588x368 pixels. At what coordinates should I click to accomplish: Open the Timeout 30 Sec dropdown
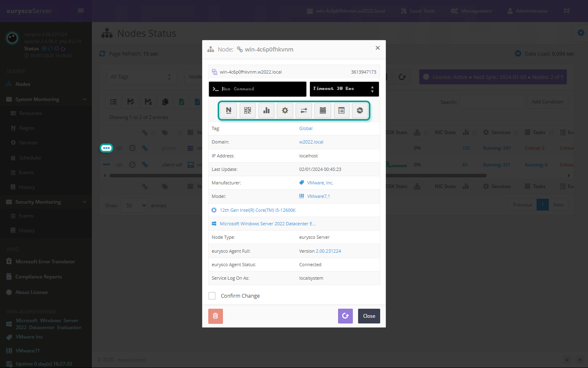344,89
